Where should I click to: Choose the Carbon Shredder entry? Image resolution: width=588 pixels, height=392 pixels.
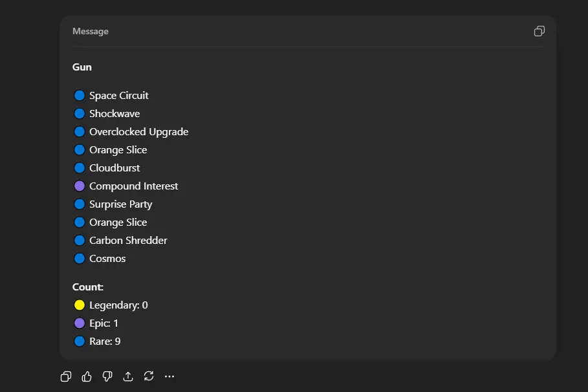[128, 241]
